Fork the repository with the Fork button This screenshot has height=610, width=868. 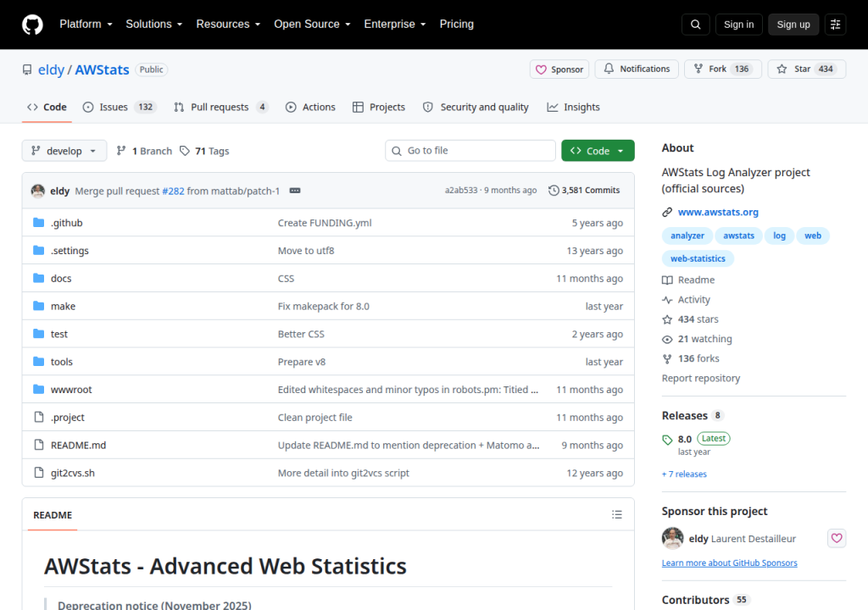[723, 69]
